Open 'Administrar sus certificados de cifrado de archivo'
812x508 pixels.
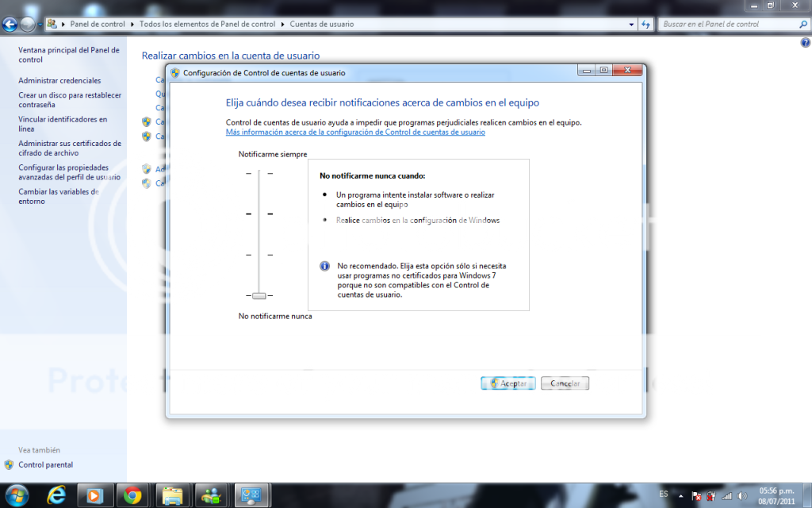pos(70,148)
